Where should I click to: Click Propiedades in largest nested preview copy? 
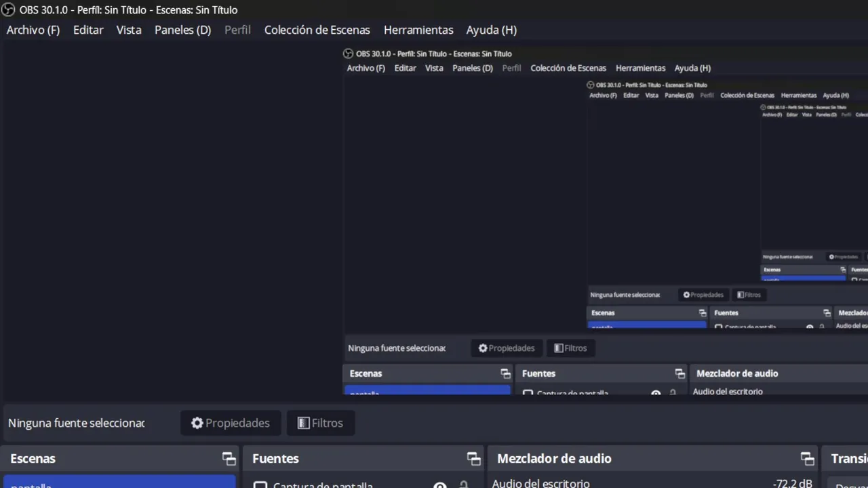click(x=507, y=348)
